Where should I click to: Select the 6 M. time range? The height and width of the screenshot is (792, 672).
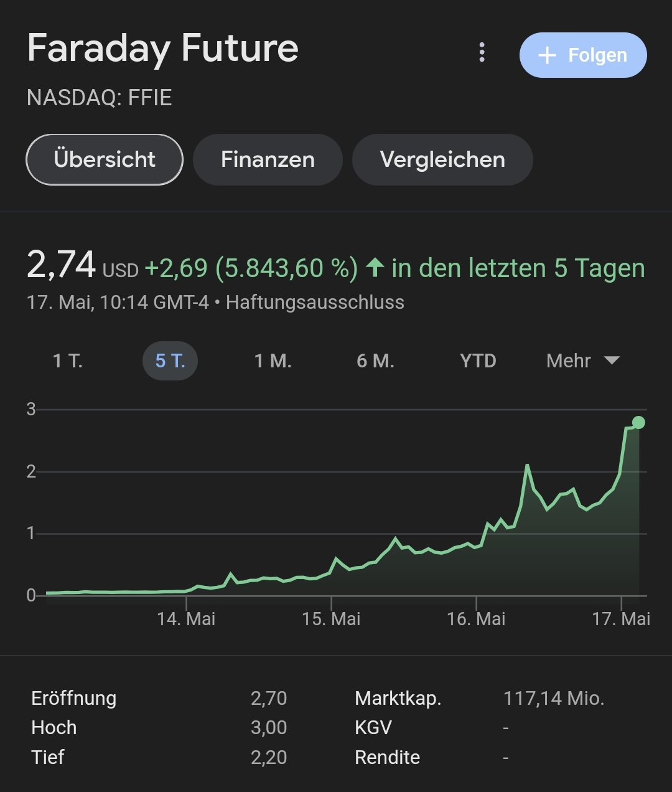376,361
